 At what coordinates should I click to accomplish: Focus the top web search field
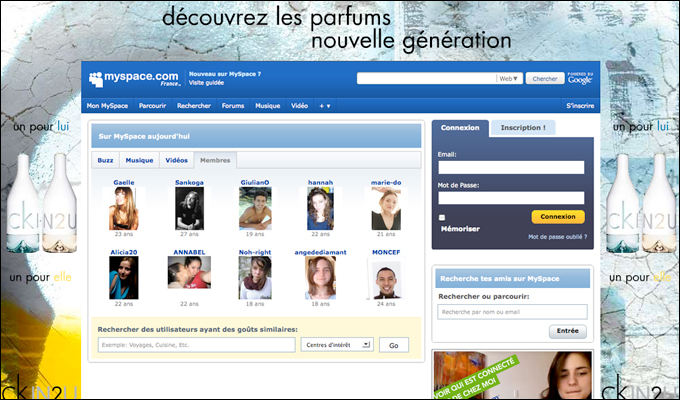point(426,79)
